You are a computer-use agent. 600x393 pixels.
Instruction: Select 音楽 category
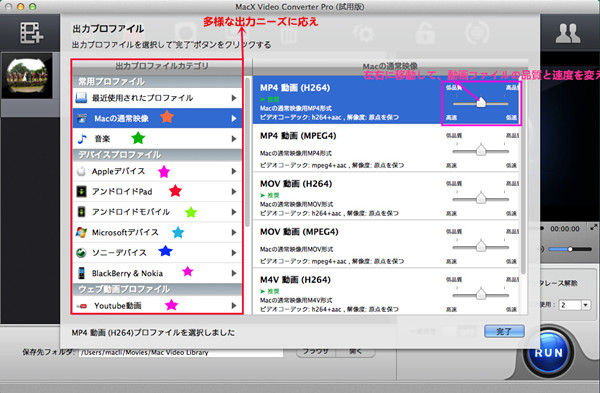[157, 139]
